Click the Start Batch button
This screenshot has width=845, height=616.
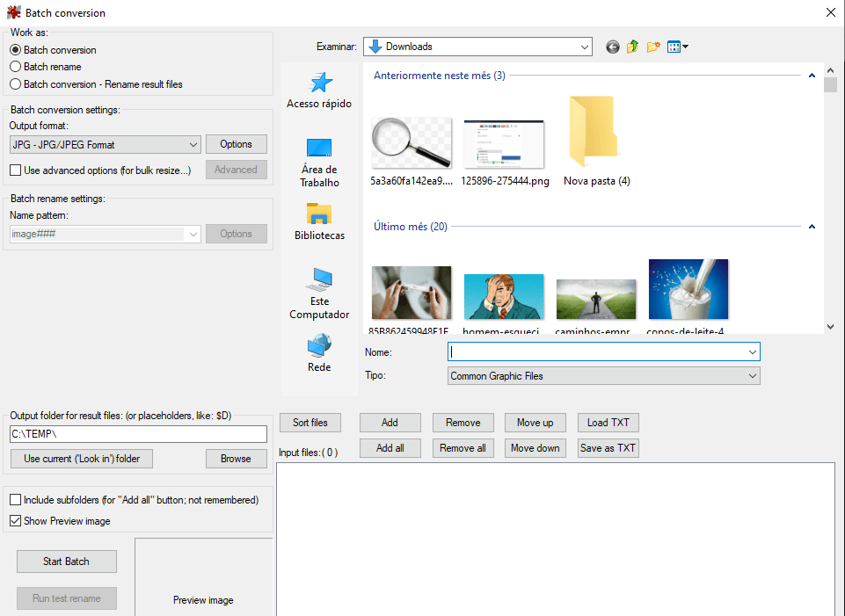click(x=66, y=562)
